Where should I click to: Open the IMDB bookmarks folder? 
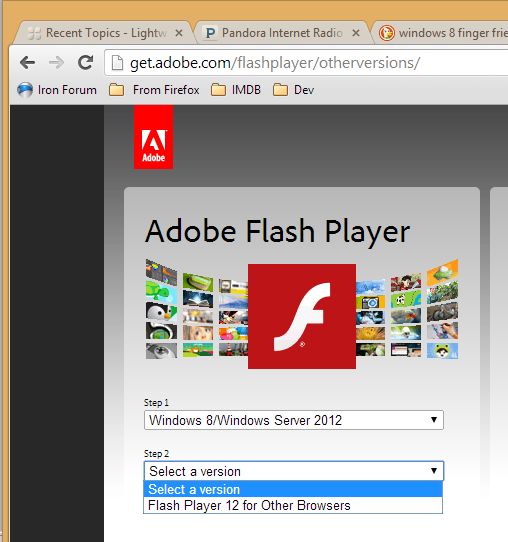[236, 90]
